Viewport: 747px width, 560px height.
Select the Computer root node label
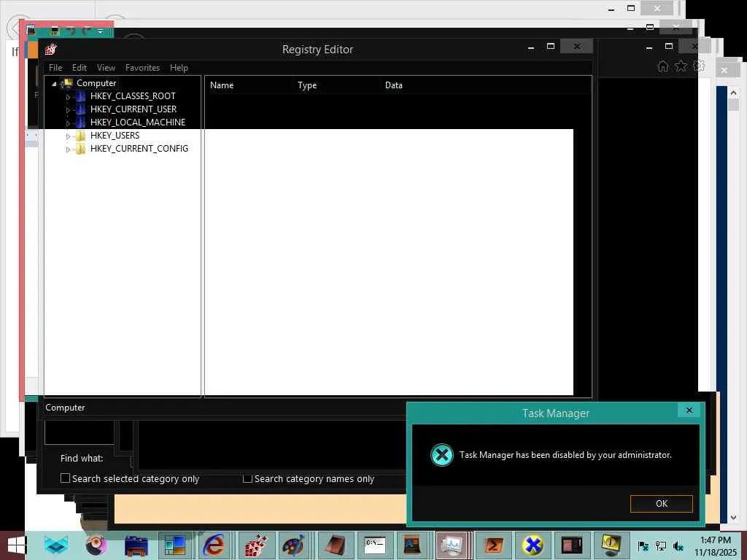tap(96, 83)
